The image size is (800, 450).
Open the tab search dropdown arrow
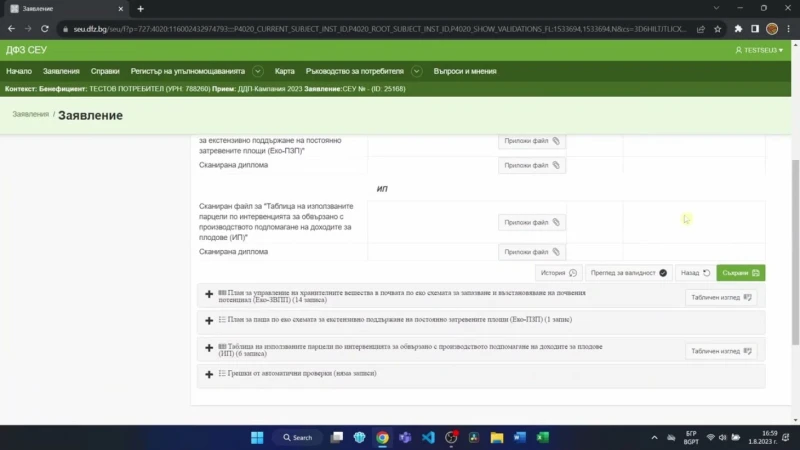tap(716, 8)
